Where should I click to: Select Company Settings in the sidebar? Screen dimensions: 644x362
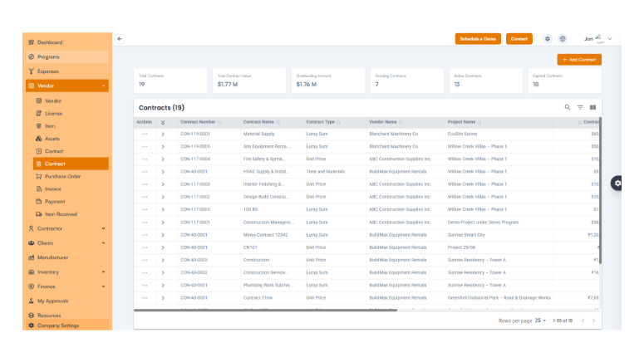pyautogui.click(x=58, y=325)
